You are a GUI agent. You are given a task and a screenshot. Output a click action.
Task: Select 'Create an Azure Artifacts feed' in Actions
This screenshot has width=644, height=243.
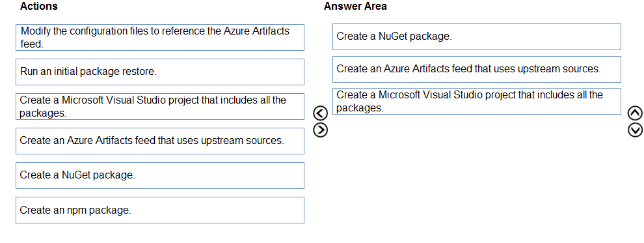click(160, 141)
